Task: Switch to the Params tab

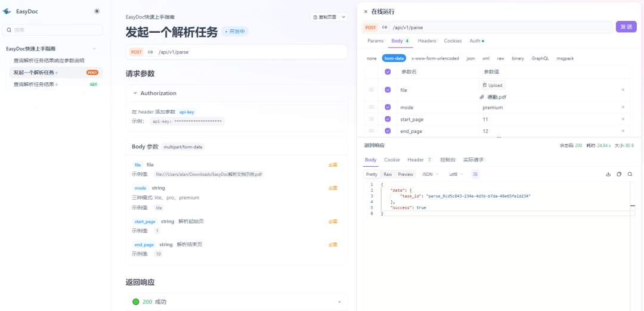Action: point(376,41)
